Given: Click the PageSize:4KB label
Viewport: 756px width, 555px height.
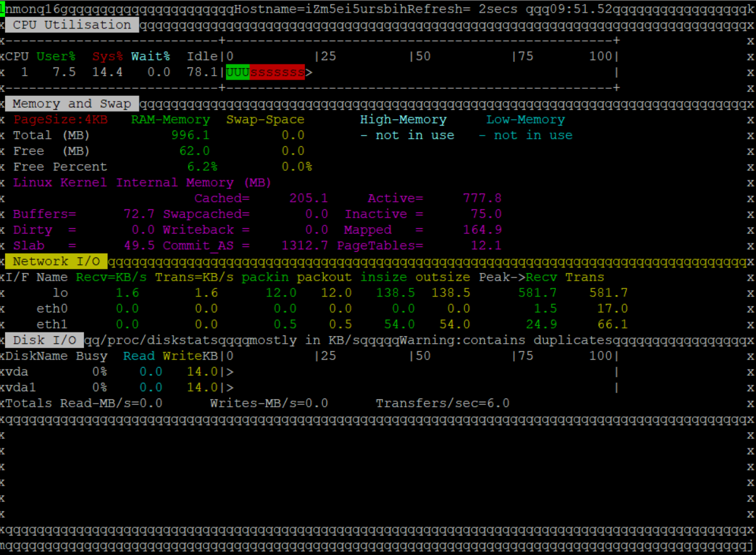Looking at the screenshot, I should point(61,120).
